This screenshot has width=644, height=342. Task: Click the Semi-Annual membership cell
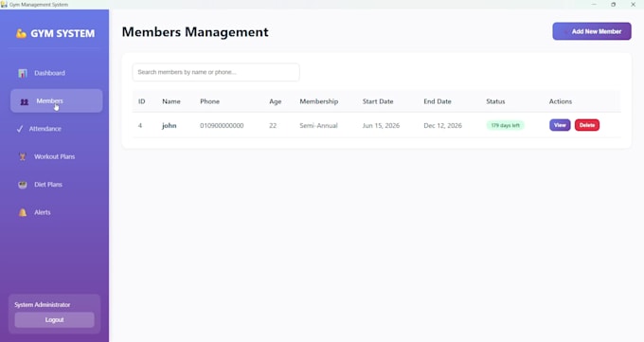318,125
